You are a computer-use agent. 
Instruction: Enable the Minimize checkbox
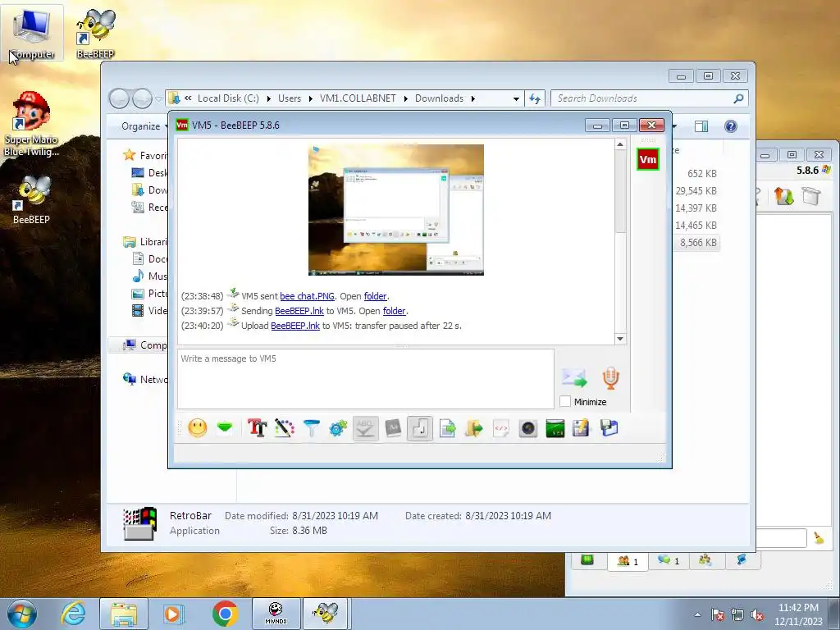pos(564,401)
